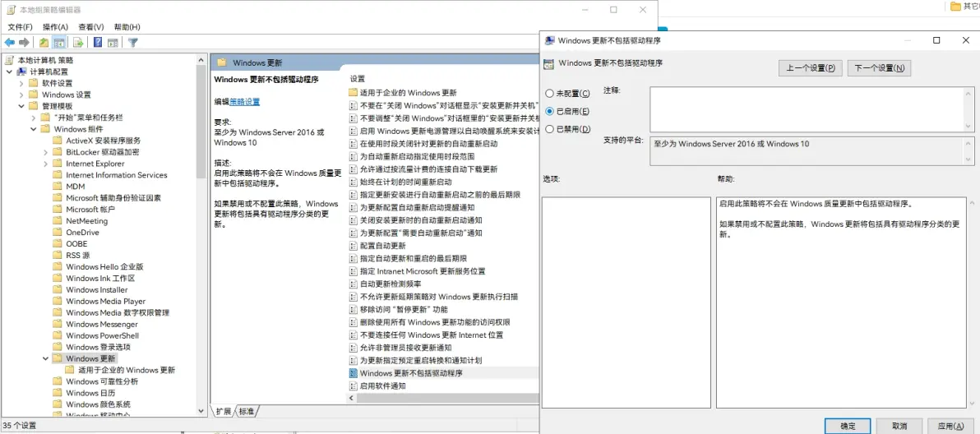
Task: Switch to the 标准 tab
Action: tap(247, 411)
